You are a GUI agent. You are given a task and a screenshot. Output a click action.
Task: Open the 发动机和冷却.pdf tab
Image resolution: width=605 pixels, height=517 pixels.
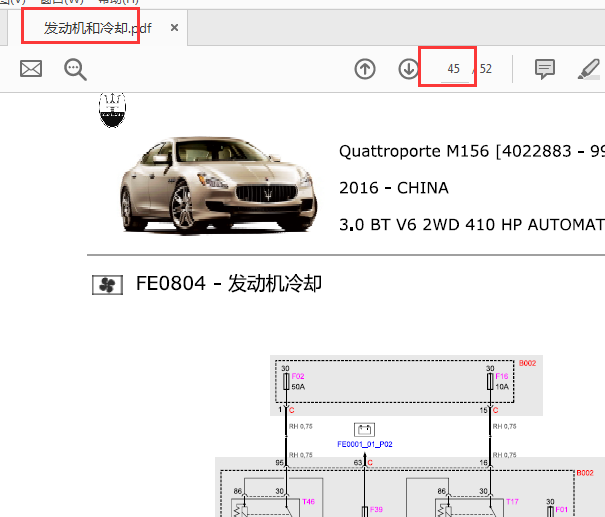tap(97, 28)
